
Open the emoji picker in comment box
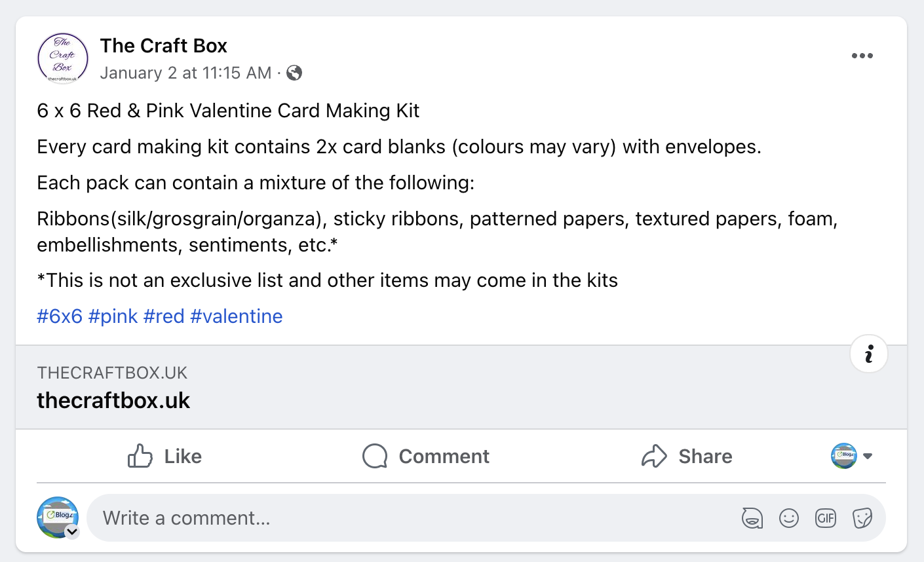click(788, 518)
